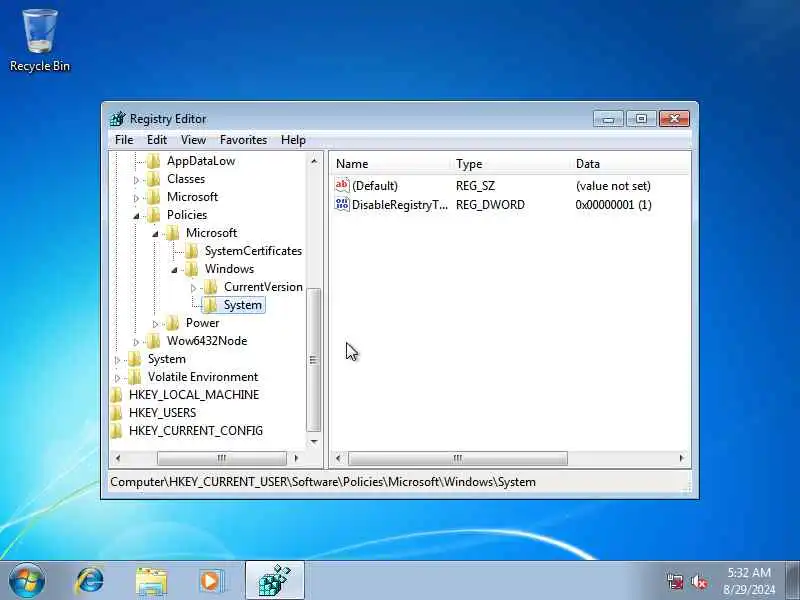Open Windows Explorer from the taskbar
The width and height of the screenshot is (800, 600).
(151, 582)
